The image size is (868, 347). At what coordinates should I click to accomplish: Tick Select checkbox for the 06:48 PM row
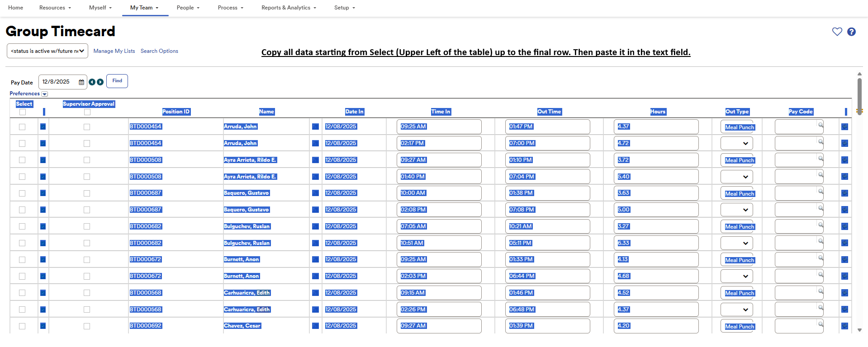pos(22,309)
